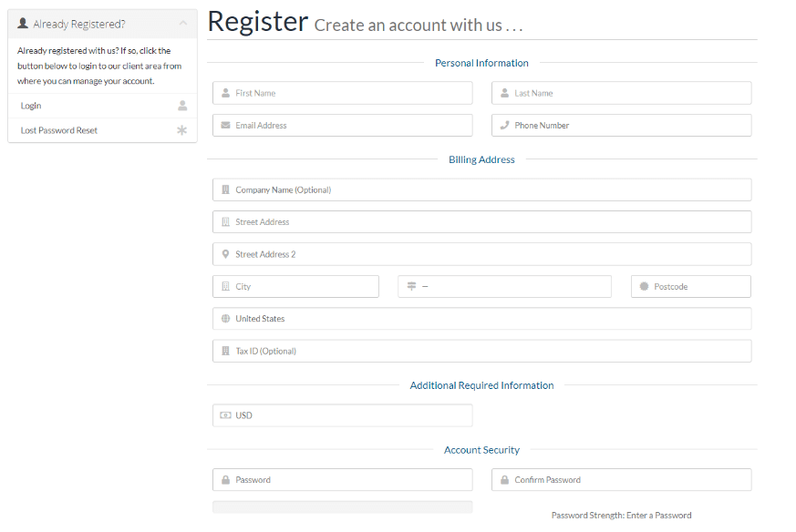The width and height of the screenshot is (796, 532).
Task: Click the asterisk icon beside Lost Password Reset
Action: pyautogui.click(x=181, y=130)
